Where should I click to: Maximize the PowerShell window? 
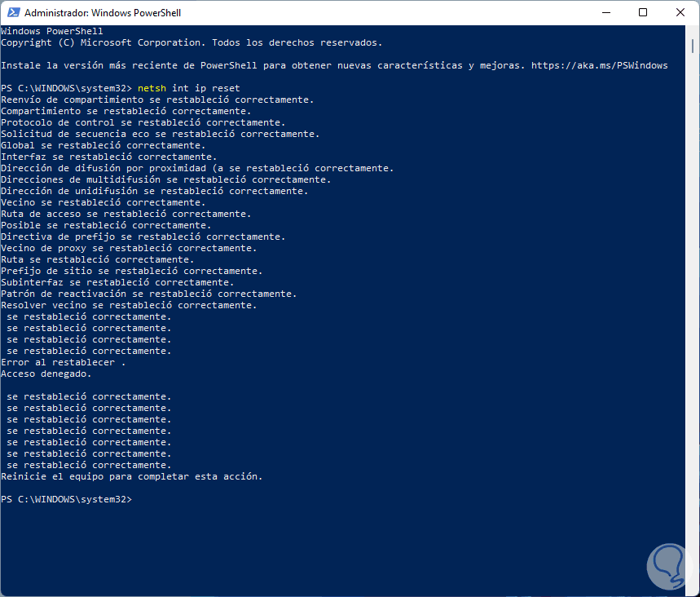tap(643, 12)
